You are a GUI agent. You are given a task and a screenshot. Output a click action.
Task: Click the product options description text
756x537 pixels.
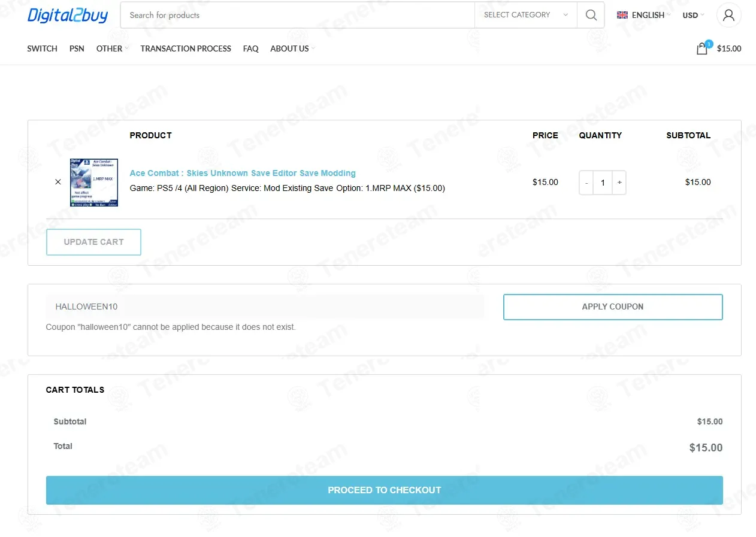[x=288, y=188]
